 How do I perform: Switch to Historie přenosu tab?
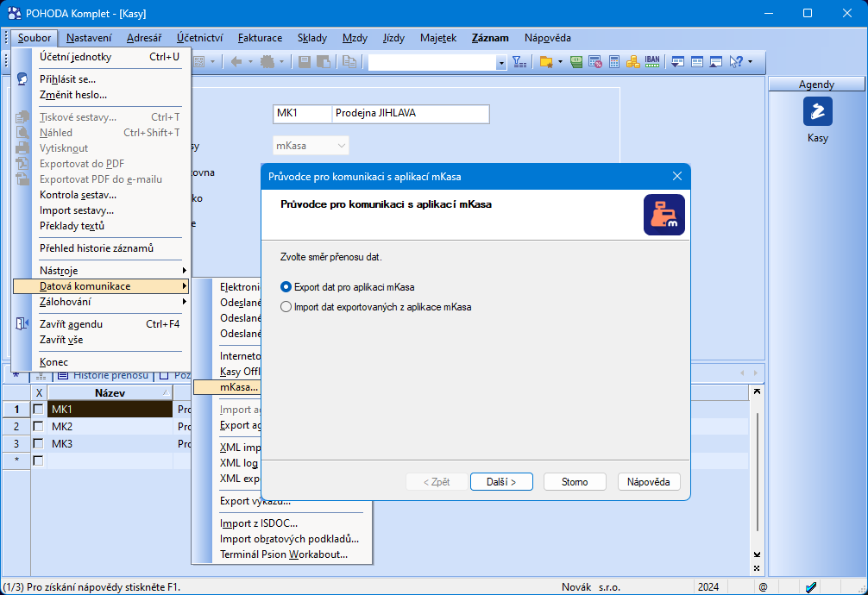pos(104,375)
